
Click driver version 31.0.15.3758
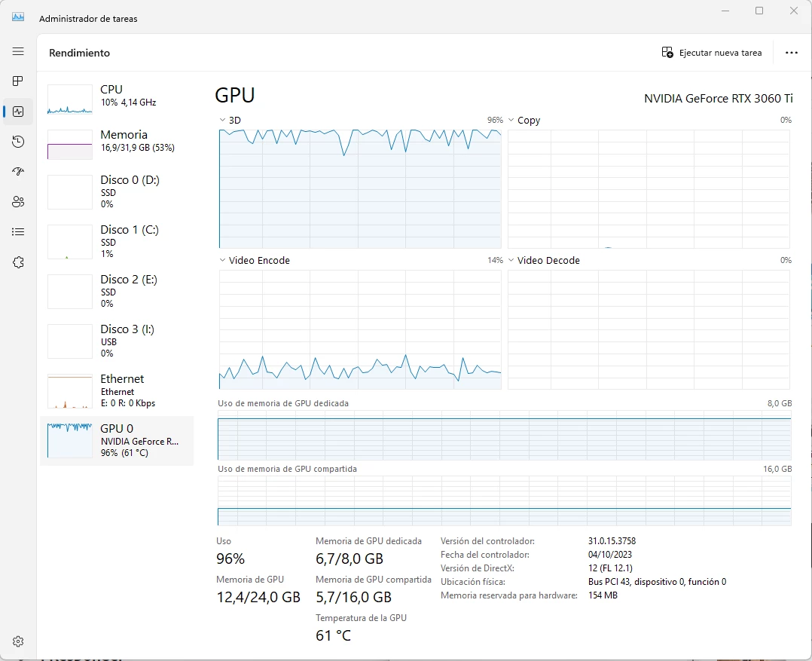612,541
